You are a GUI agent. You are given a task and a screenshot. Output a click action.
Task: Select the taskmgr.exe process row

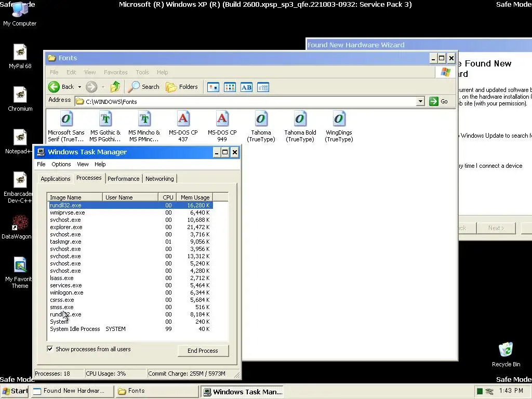[130, 242]
